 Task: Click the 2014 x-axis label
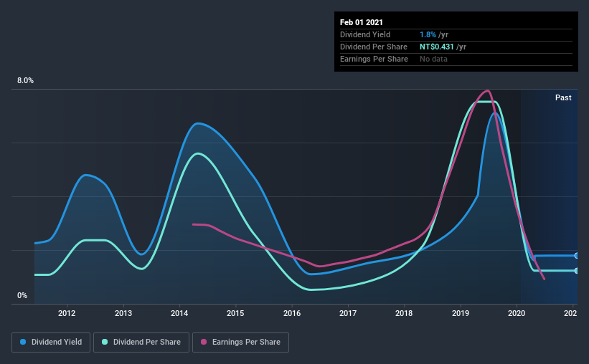pos(179,313)
